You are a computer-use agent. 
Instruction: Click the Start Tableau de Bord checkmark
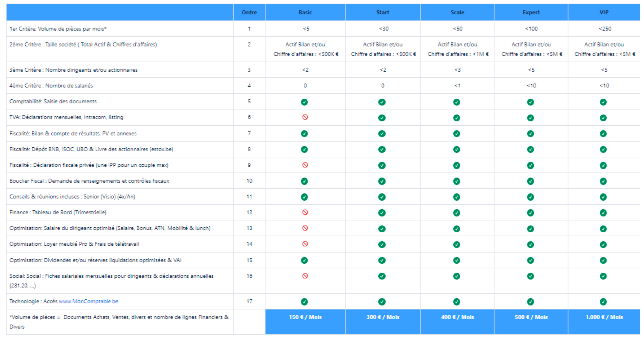(x=382, y=213)
